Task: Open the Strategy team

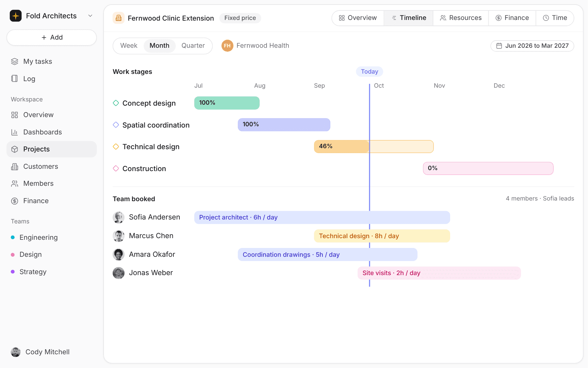Action: tap(52, 272)
